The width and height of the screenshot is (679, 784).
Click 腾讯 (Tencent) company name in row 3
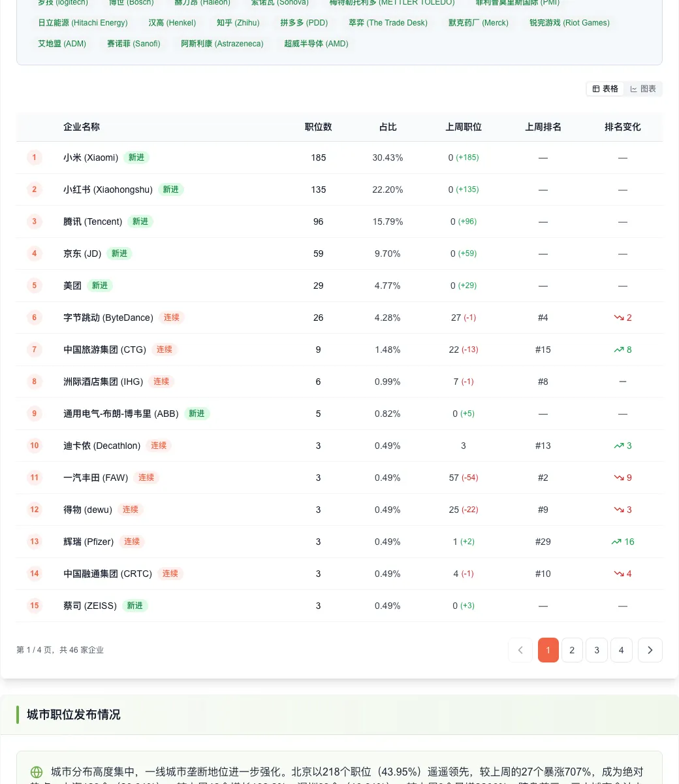[x=92, y=221]
